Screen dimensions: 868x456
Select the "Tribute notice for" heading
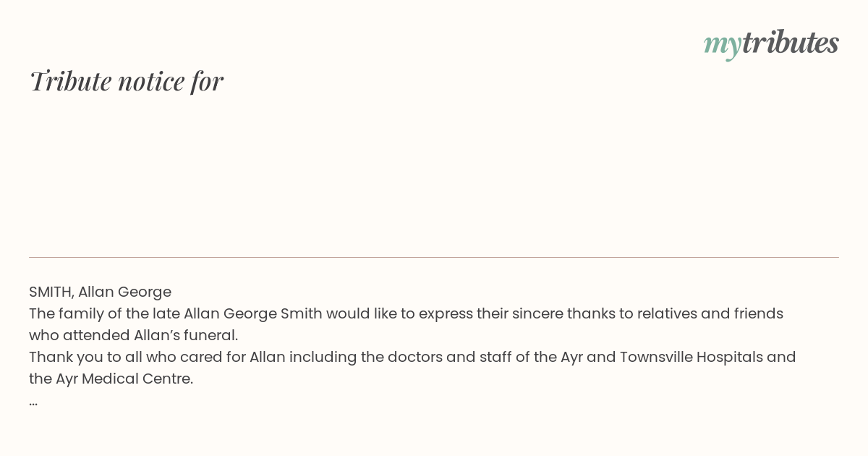pos(126,81)
